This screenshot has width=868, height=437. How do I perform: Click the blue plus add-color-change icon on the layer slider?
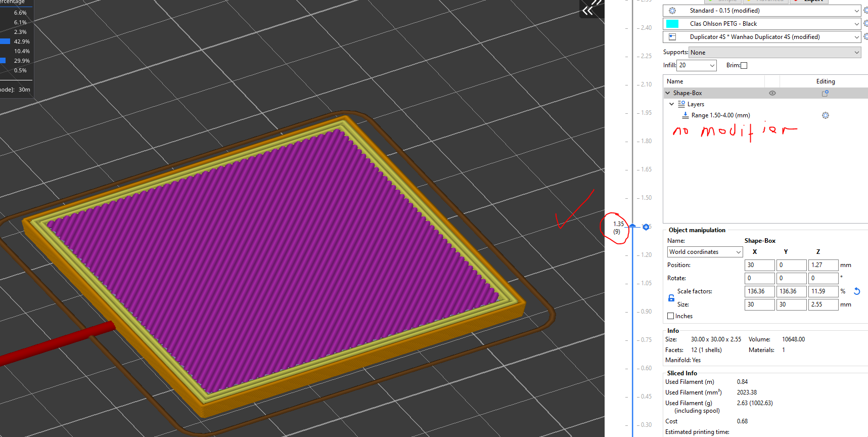pyautogui.click(x=646, y=227)
